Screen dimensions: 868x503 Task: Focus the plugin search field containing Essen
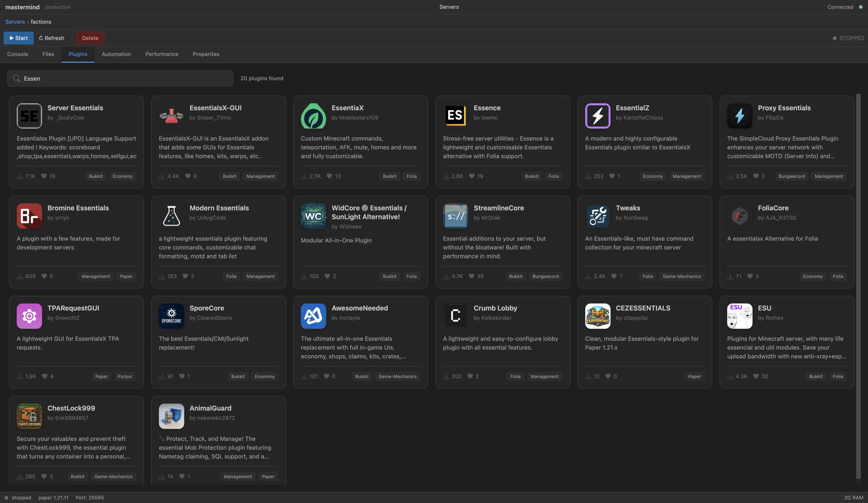click(x=120, y=78)
